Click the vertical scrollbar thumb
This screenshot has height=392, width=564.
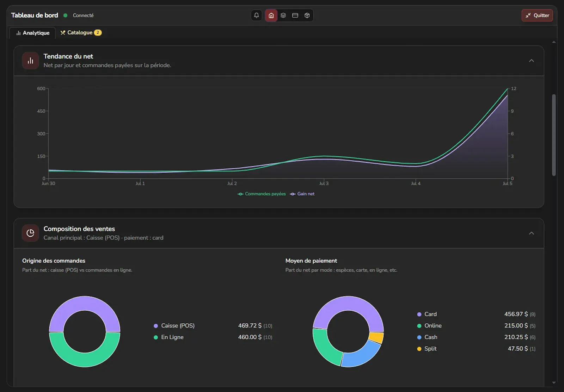point(554,135)
